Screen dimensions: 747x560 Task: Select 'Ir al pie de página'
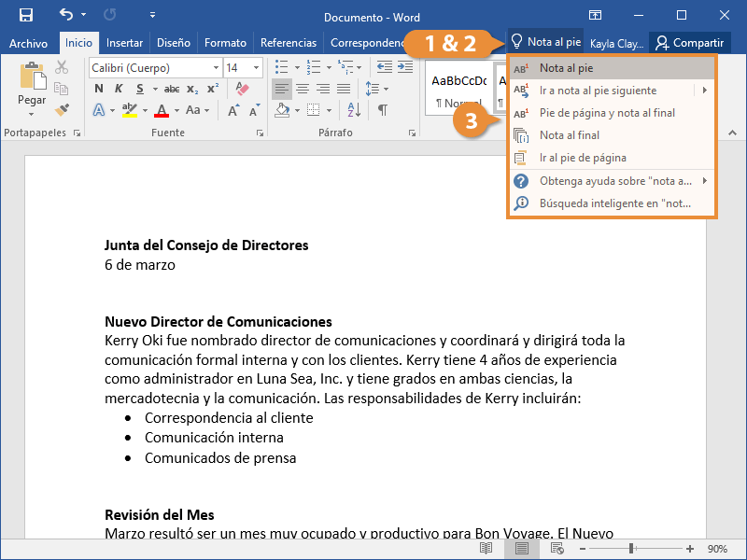coord(612,158)
